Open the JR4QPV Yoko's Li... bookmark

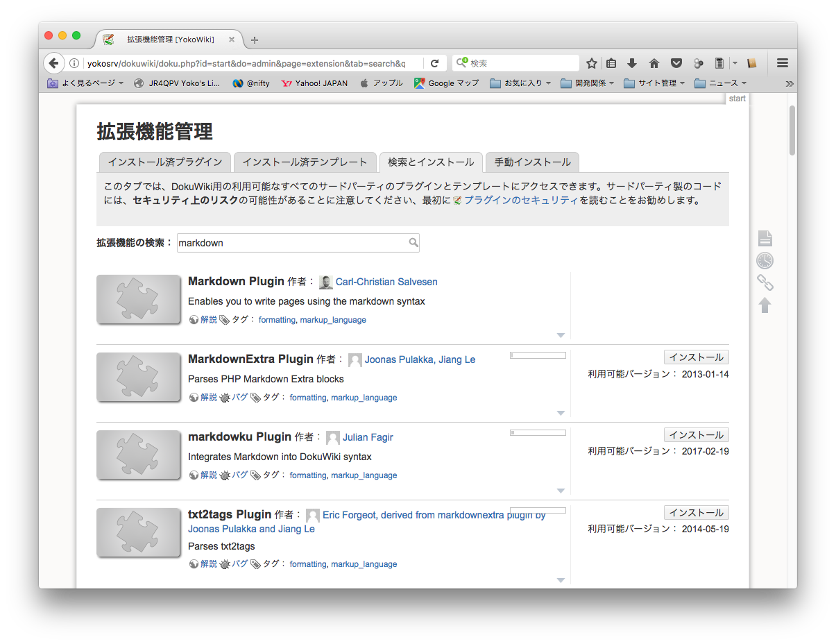178,83
